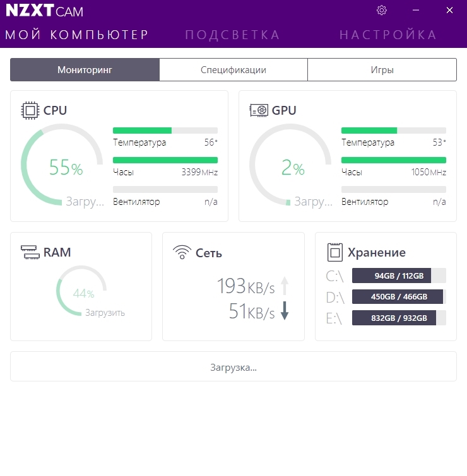
Task: Click the CPU chip icon
Action: tap(29, 110)
